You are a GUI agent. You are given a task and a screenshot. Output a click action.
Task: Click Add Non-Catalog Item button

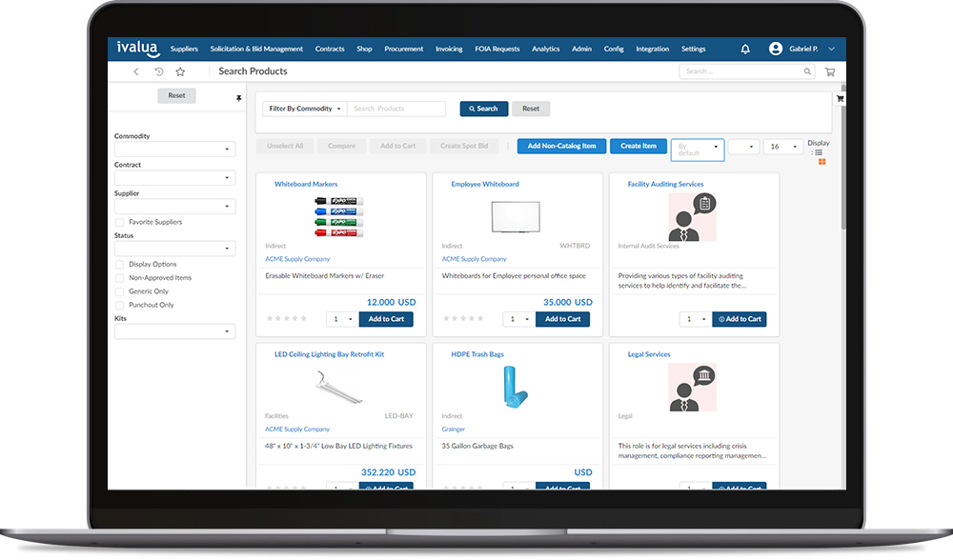click(561, 147)
